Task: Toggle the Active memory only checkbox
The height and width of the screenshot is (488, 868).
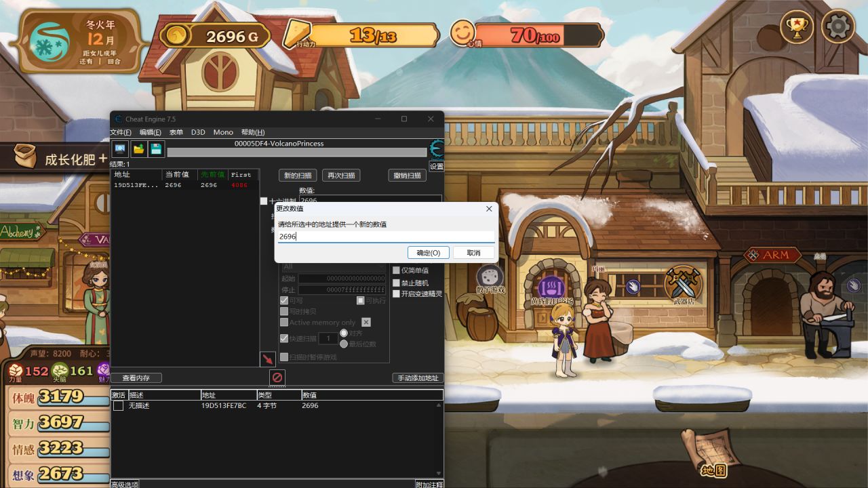Action: [x=284, y=323]
